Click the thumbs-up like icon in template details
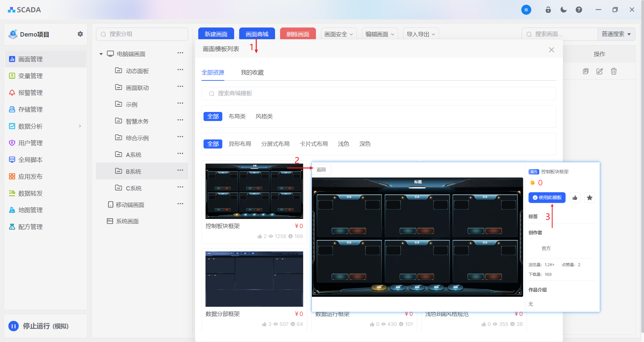The height and width of the screenshot is (342, 644). click(575, 198)
